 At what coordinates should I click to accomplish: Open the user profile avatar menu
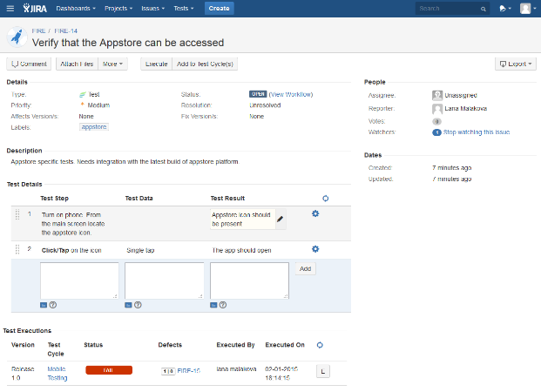pos(528,9)
